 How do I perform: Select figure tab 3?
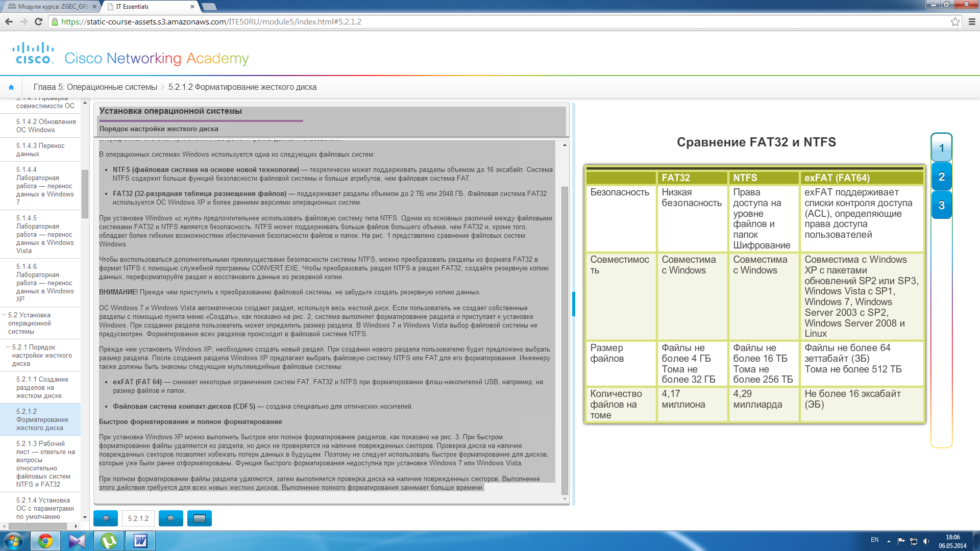pos(942,205)
